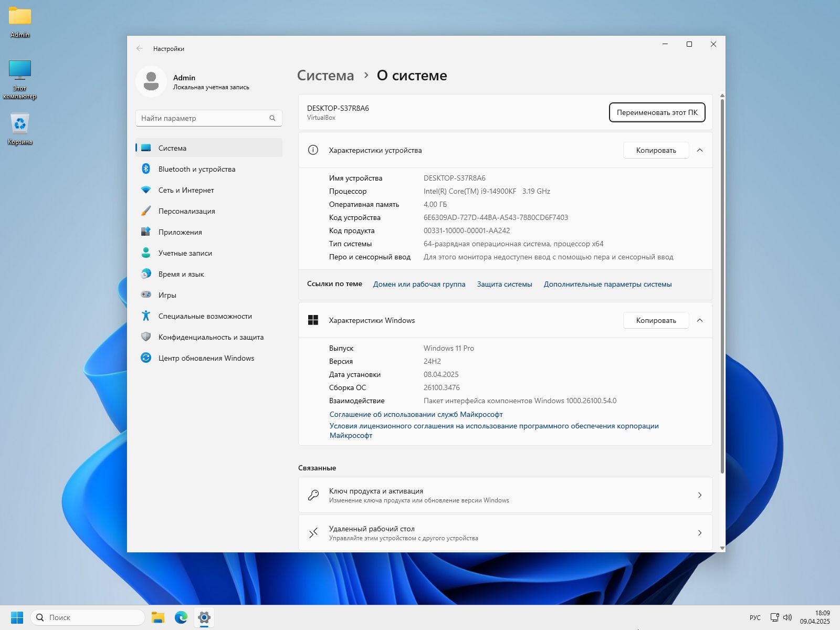Viewport: 840px width, 630px height.
Task: Open Дополнительные параметры системы link
Action: point(608,284)
